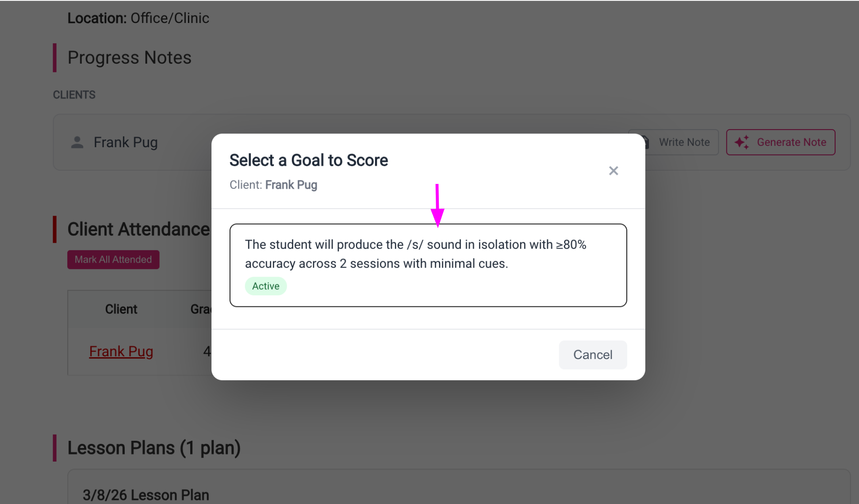Cancel the goal selection dialog

pyautogui.click(x=592, y=355)
